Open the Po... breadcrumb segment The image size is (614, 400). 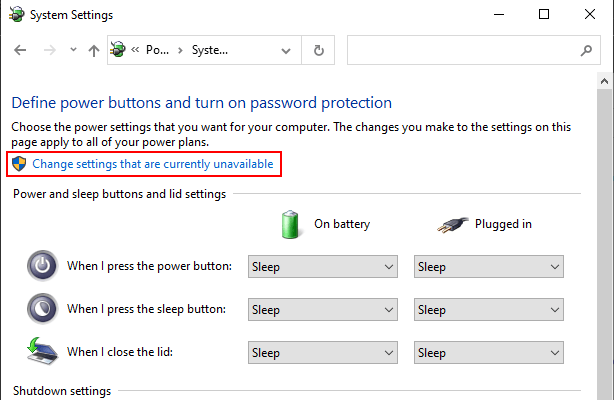pos(157,50)
